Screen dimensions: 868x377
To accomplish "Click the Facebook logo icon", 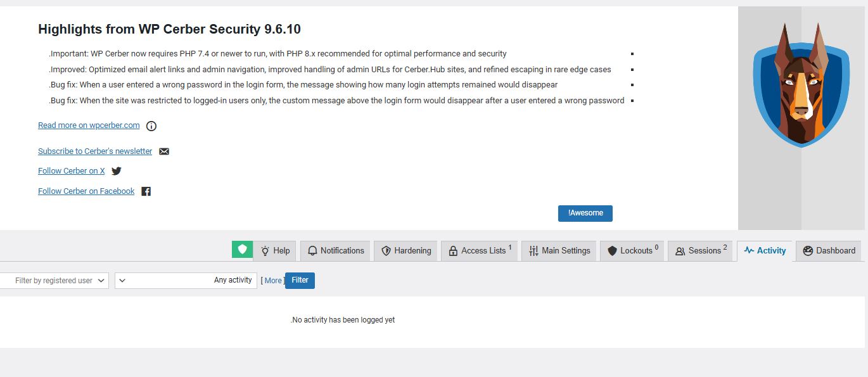I will pyautogui.click(x=146, y=191).
